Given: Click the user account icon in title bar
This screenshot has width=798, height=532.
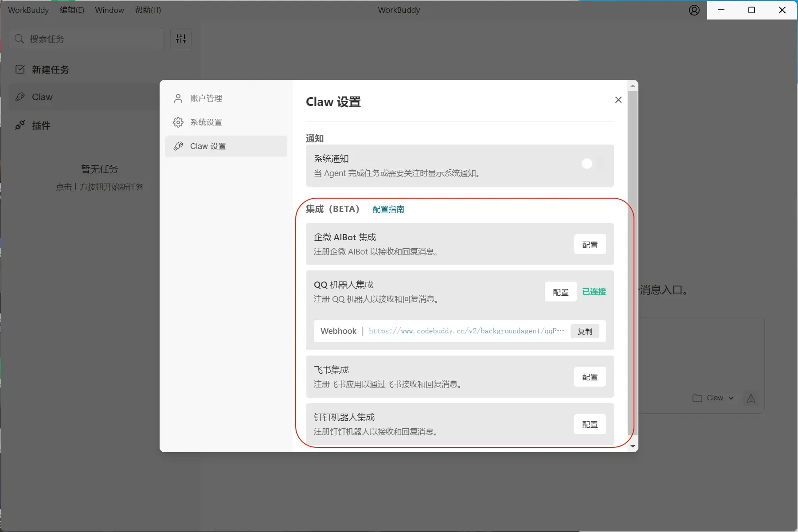Looking at the screenshot, I should pyautogui.click(x=694, y=10).
